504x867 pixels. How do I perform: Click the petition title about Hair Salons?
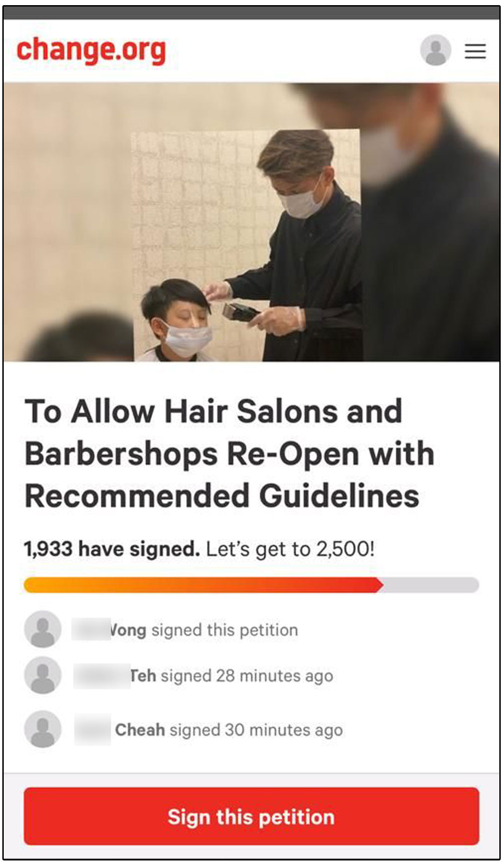pyautogui.click(x=230, y=453)
